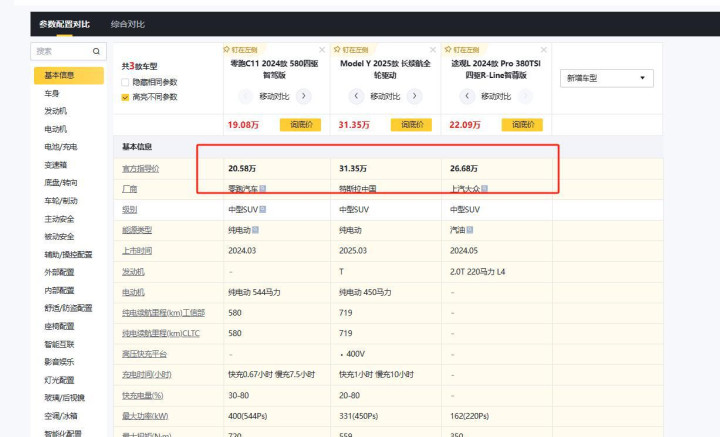Move Model Y column left with arrow
720x437 pixels.
coord(356,96)
